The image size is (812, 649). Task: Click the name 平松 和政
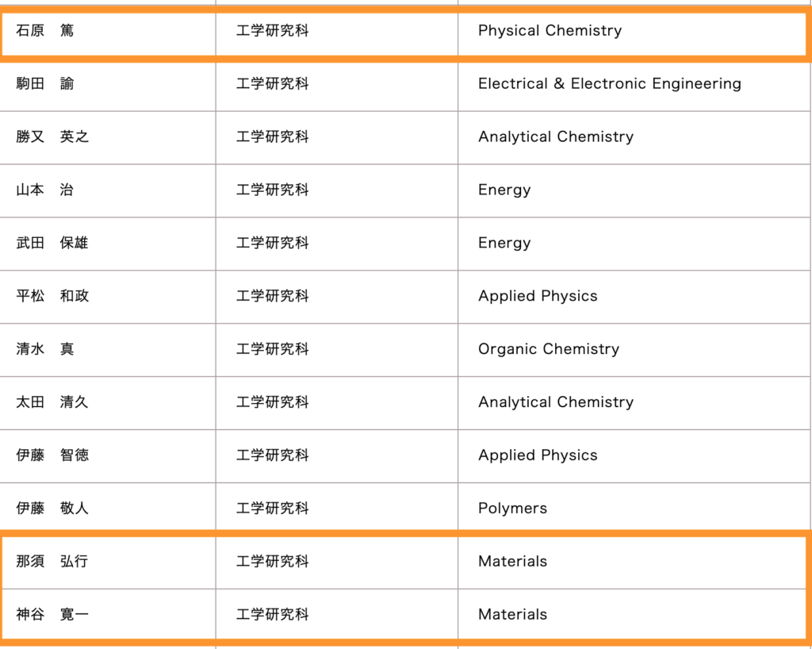52,297
